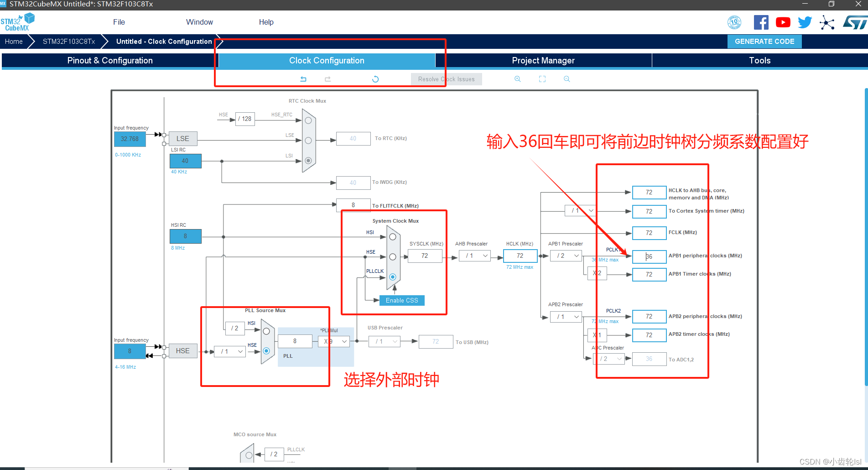Switch to Project Manager tab
Screen dimensions: 868x470
[x=543, y=60]
